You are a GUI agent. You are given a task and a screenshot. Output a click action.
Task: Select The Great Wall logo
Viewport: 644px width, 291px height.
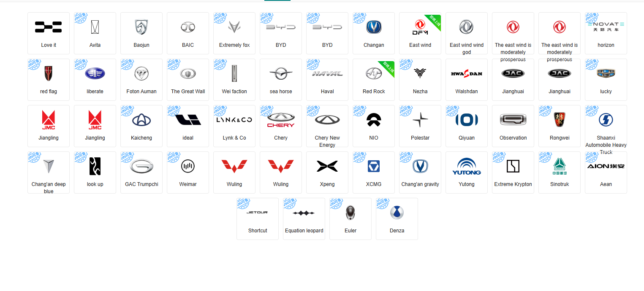pyautogui.click(x=188, y=73)
